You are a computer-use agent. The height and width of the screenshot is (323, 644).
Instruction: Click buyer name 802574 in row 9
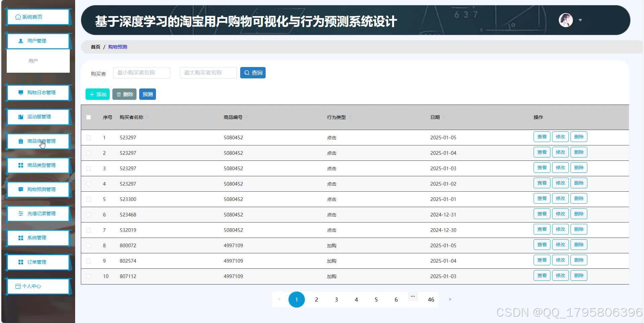128,261
